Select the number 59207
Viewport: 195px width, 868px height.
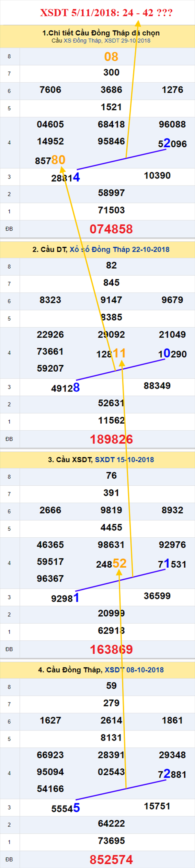(x=50, y=368)
